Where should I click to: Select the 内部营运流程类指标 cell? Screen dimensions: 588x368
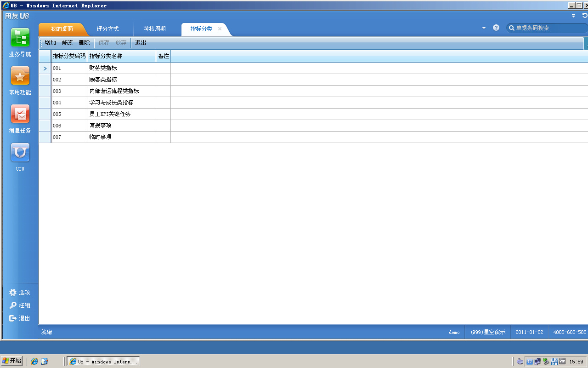pos(122,91)
